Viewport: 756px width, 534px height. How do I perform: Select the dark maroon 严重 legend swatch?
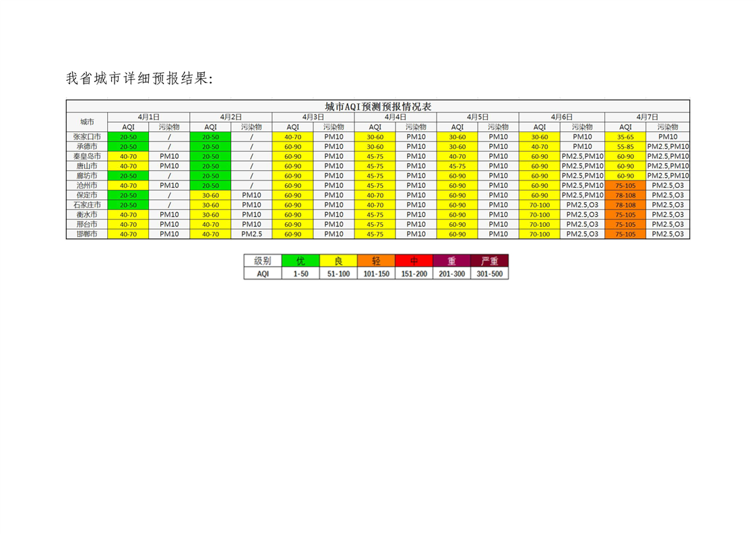click(x=489, y=261)
